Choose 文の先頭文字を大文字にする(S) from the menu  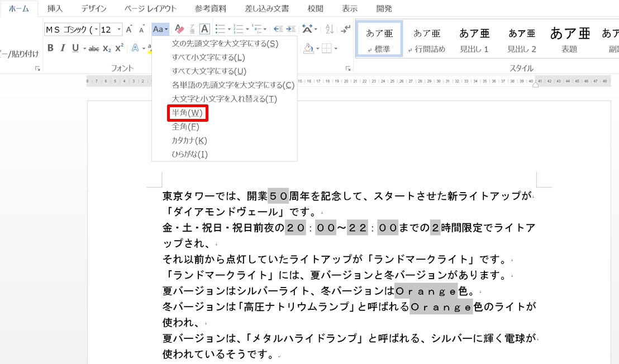click(224, 44)
